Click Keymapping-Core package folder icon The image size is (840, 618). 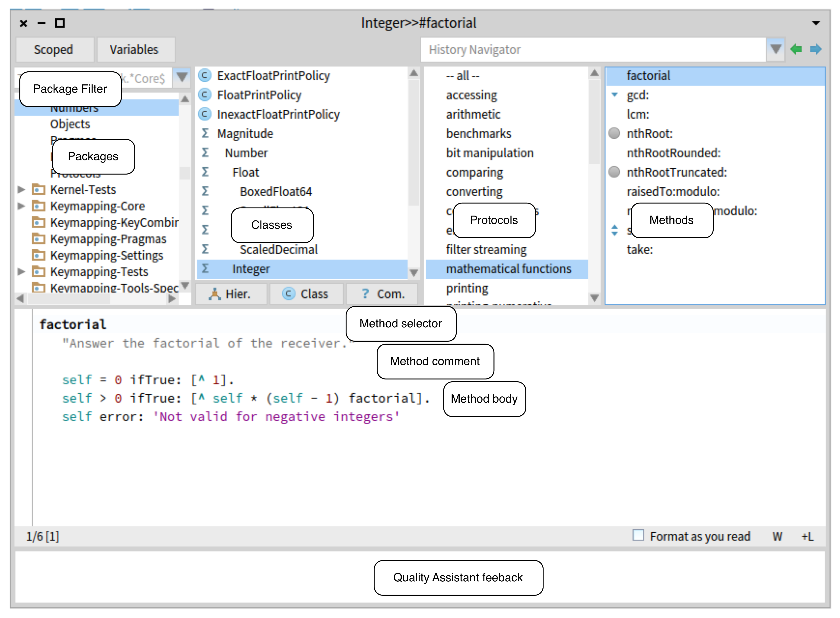tap(38, 206)
